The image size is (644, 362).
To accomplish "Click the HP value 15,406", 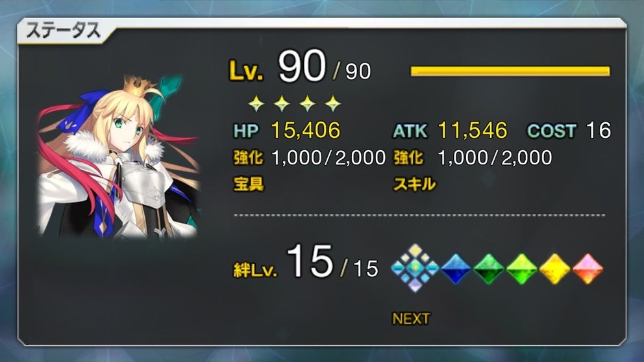I will [306, 131].
